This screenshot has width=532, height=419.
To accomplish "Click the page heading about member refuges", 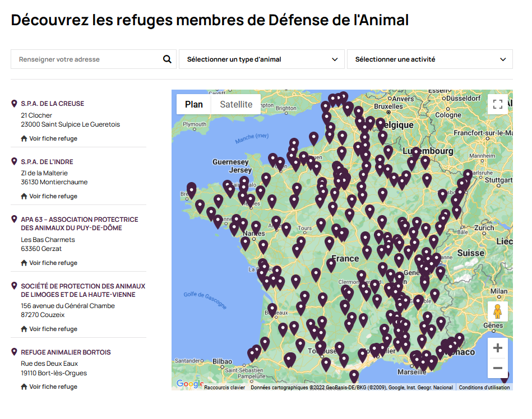I will 210,20.
